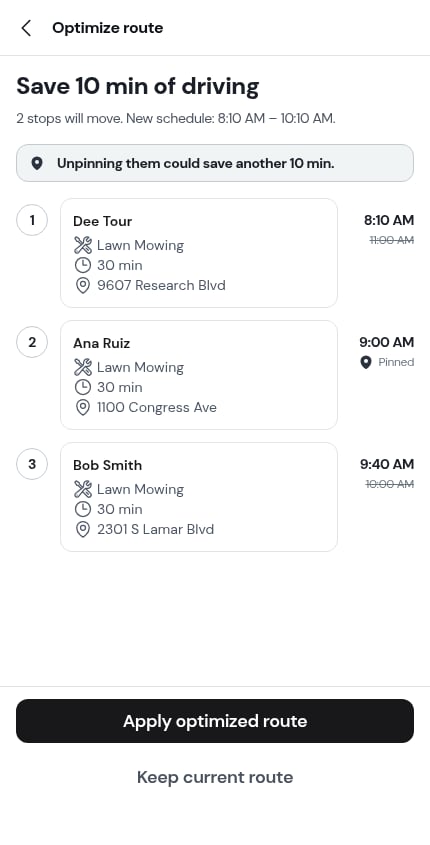Toggle the Pinned marker for Ana Ruiz

pos(387,362)
